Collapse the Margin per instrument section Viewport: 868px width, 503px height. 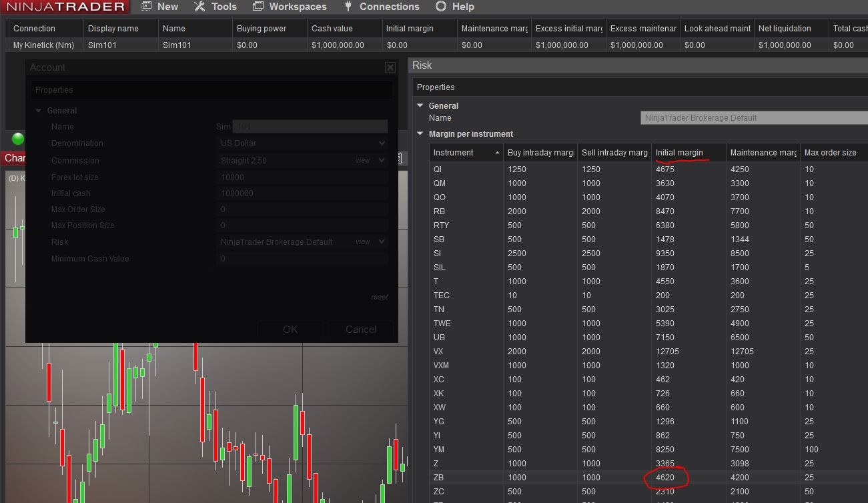click(420, 133)
